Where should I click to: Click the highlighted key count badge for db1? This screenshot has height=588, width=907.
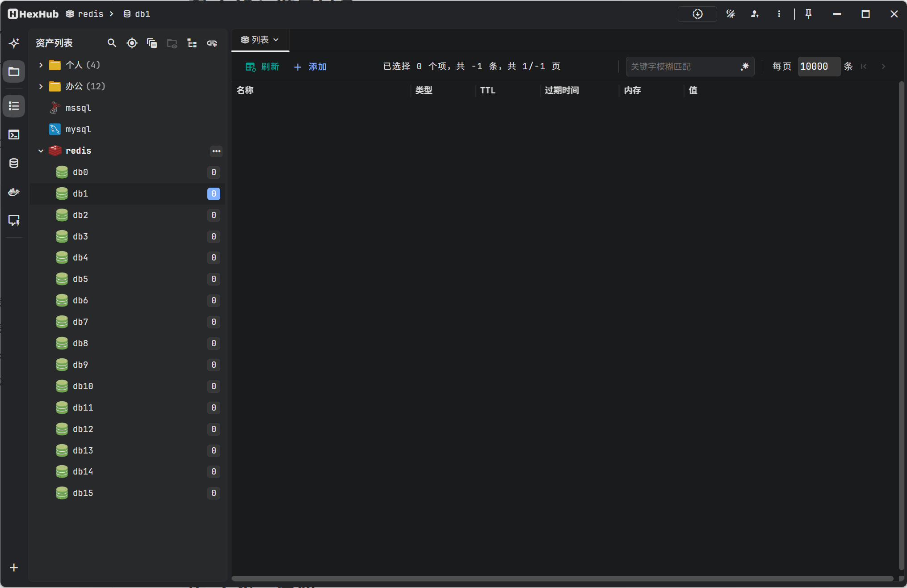(214, 193)
